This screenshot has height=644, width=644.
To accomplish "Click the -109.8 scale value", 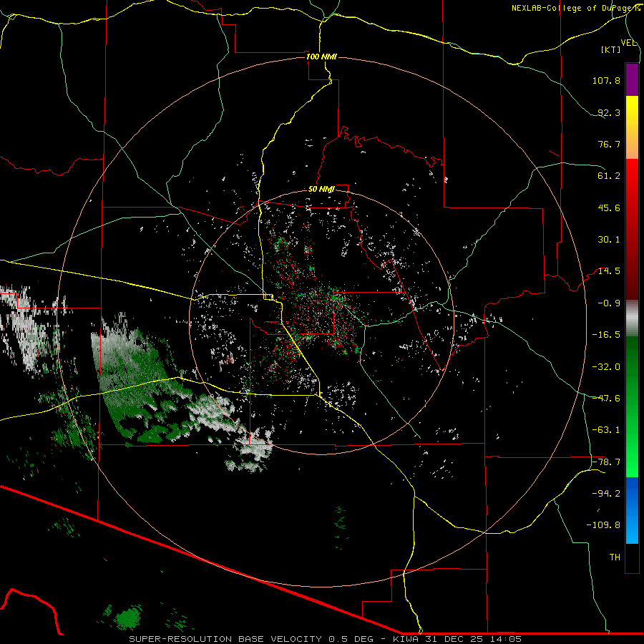I will click(603, 525).
